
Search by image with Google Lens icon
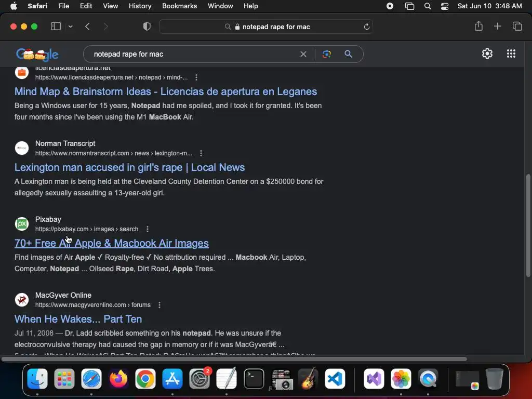tap(326, 54)
